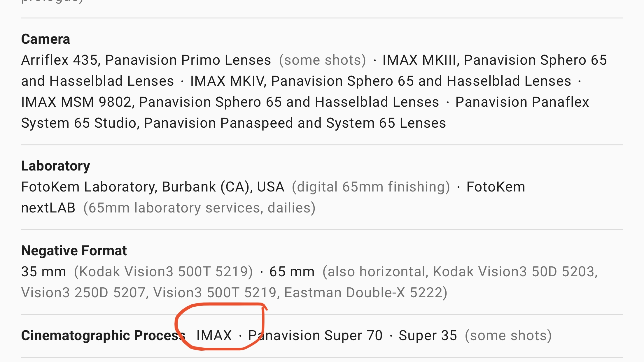Image resolution: width=644 pixels, height=362 pixels.
Task: Open the Arriflex 435 camera link
Action: [x=146, y=60]
